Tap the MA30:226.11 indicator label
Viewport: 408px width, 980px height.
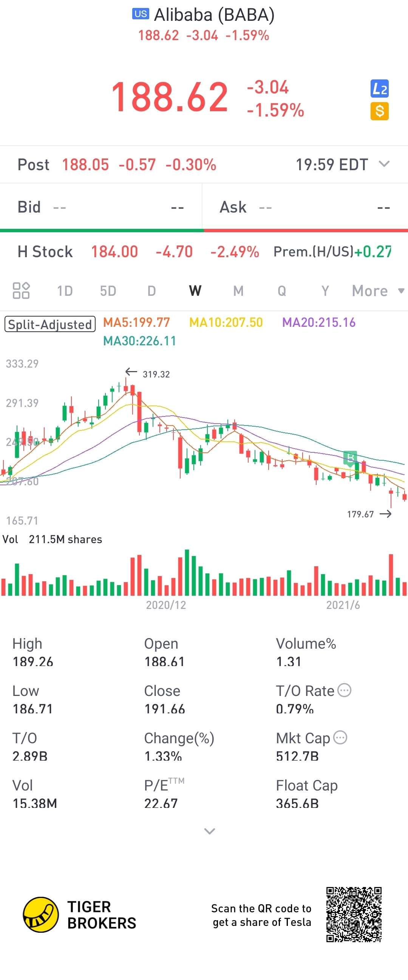[x=140, y=340]
